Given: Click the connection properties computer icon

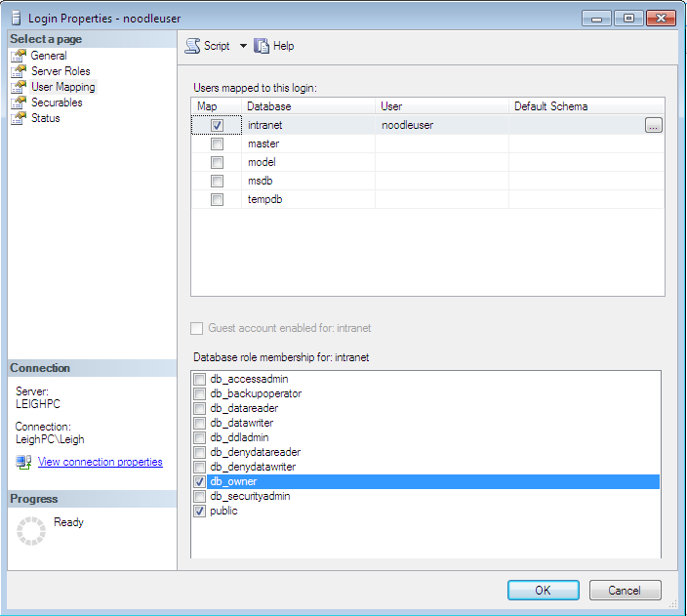Looking at the screenshot, I should (23, 462).
